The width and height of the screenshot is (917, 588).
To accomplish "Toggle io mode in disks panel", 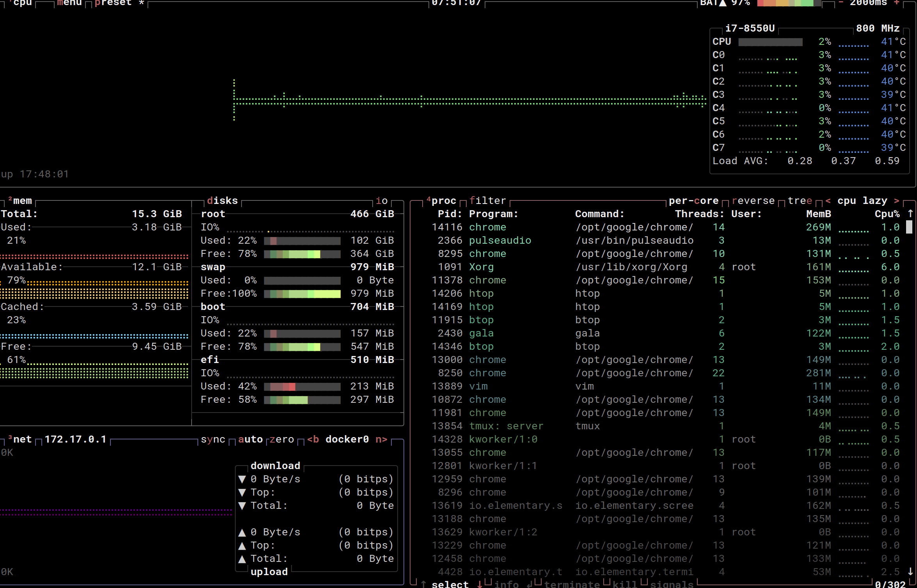I will (381, 201).
